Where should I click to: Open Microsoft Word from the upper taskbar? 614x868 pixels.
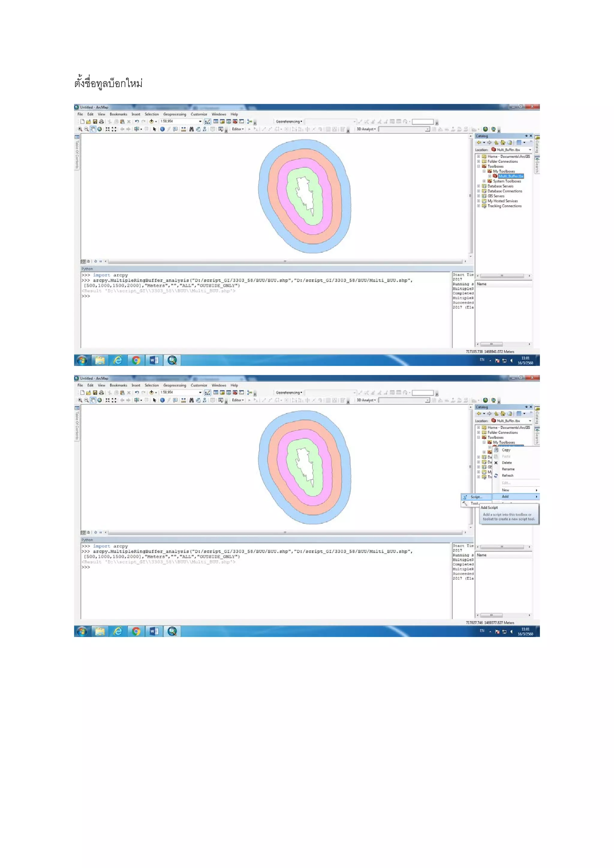pos(154,360)
